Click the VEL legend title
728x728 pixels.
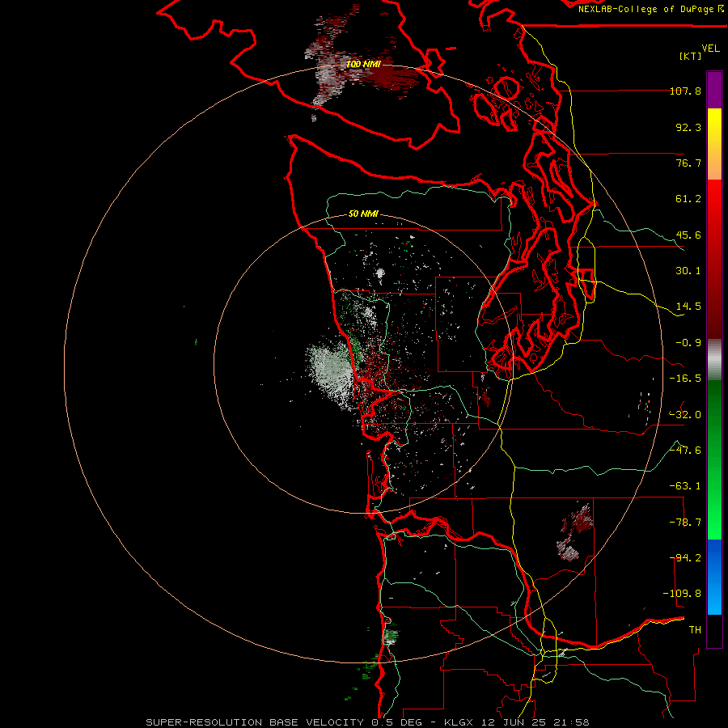(x=710, y=49)
